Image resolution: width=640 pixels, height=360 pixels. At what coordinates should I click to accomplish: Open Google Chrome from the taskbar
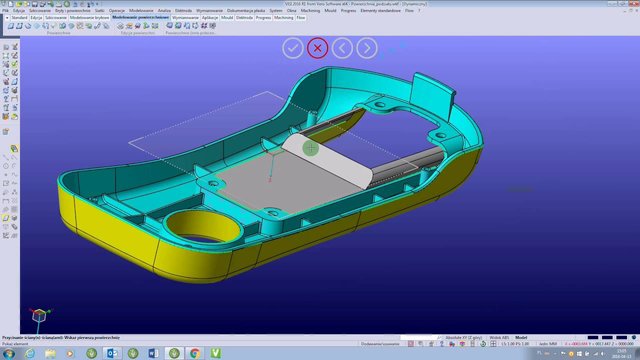click(x=195, y=353)
